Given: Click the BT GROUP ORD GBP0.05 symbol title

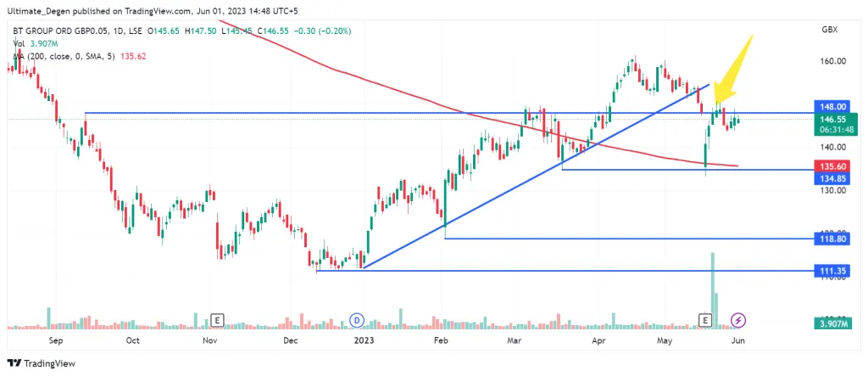Looking at the screenshot, I should point(59,31).
